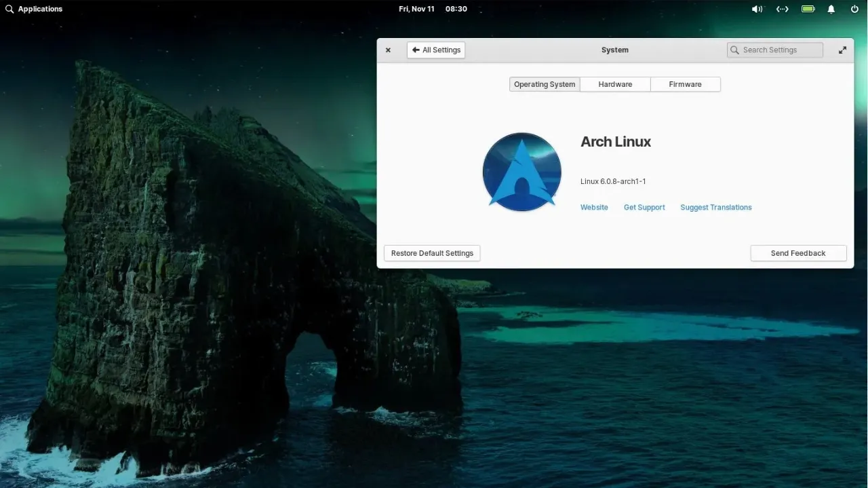Viewport: 868px width, 488px height.
Task: Click the network connection icon
Action: pyautogui.click(x=782, y=9)
